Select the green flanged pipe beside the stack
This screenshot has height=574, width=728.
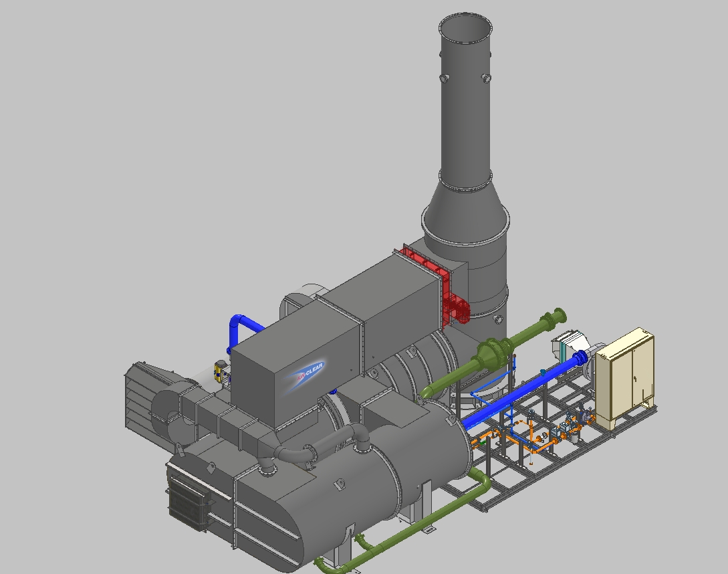pyautogui.click(x=493, y=353)
